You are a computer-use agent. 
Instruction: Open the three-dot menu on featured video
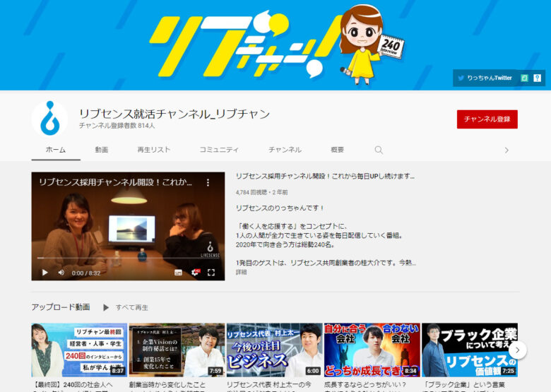coord(208,182)
